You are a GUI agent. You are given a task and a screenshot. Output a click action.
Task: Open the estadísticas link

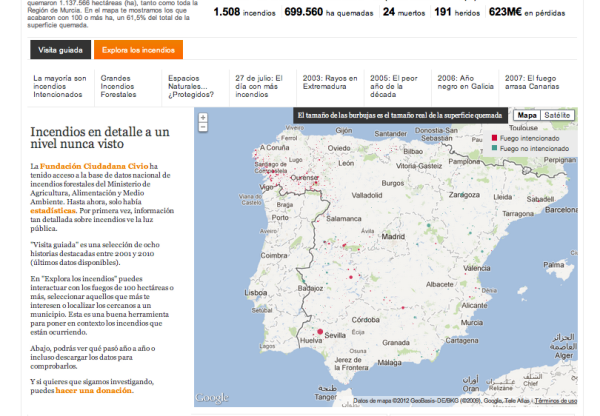pyautogui.click(x=53, y=210)
